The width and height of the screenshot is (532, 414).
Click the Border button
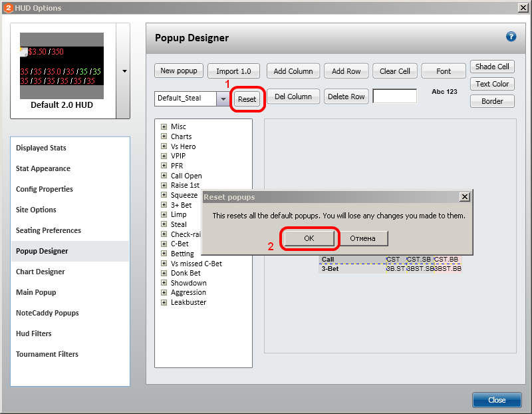point(492,101)
